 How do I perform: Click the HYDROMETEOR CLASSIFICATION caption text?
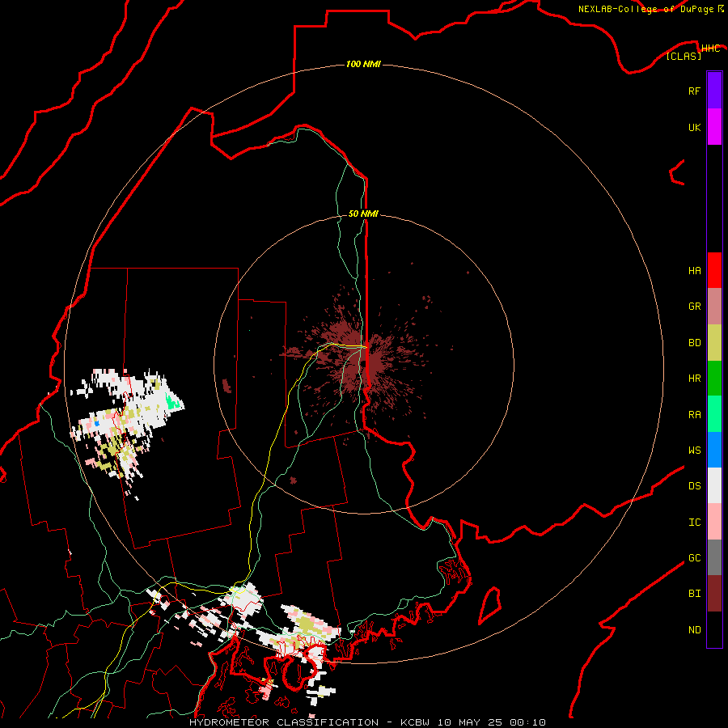[284, 722]
